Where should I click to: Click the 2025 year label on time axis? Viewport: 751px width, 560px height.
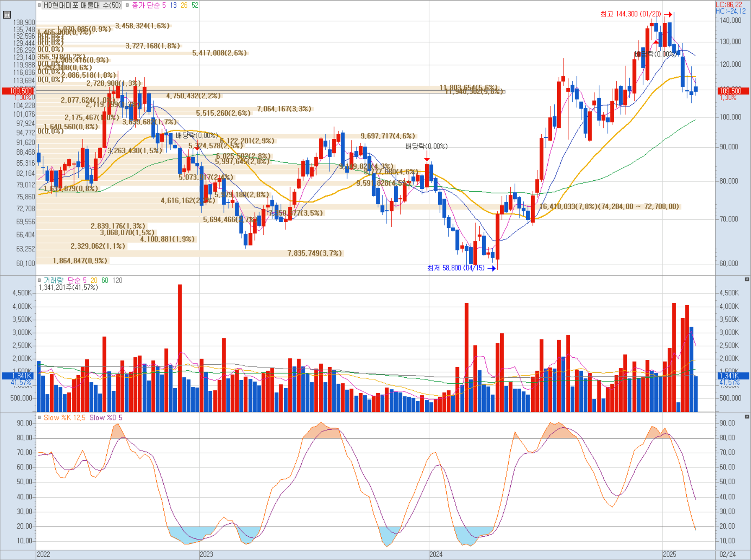pyautogui.click(x=670, y=554)
